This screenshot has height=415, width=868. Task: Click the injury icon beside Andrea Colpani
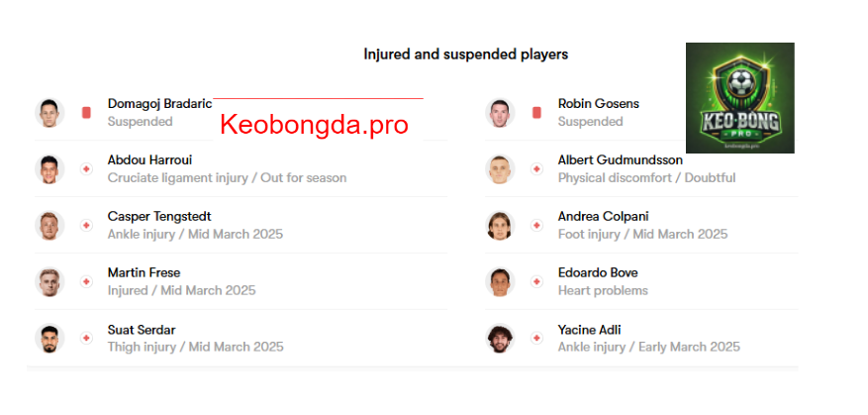(536, 226)
